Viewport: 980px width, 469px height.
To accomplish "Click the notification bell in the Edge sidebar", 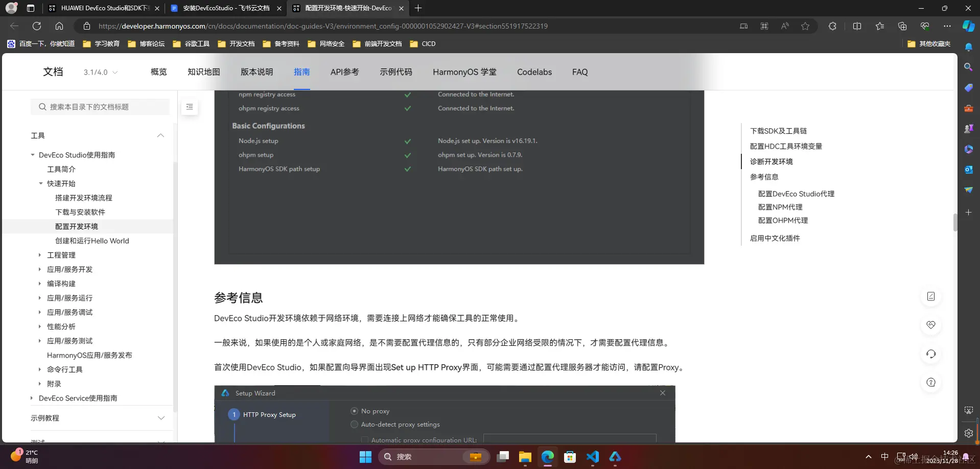I will click(x=968, y=47).
